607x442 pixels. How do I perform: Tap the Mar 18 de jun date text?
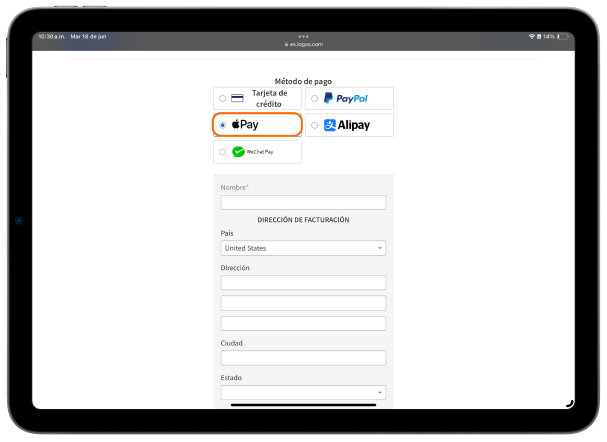pos(88,36)
